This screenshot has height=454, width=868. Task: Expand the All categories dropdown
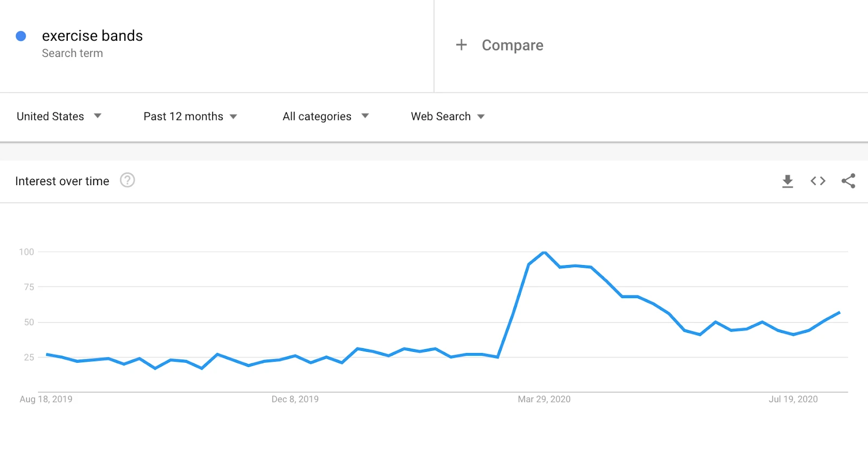point(325,116)
